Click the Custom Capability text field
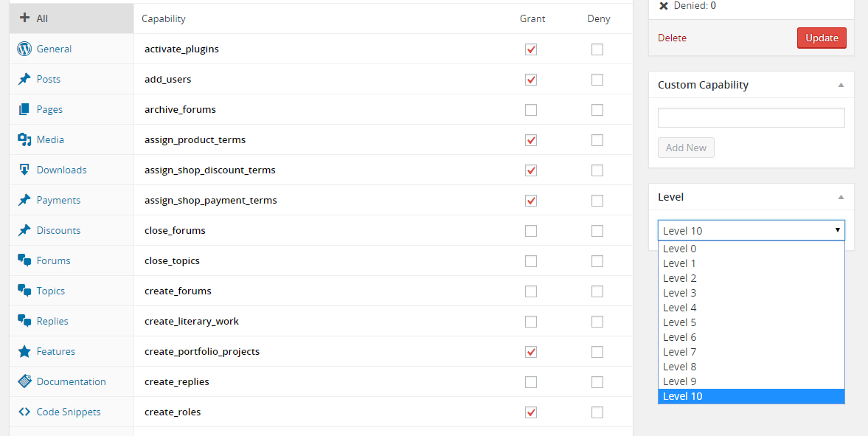Viewport: 868px width, 436px height. [751, 118]
